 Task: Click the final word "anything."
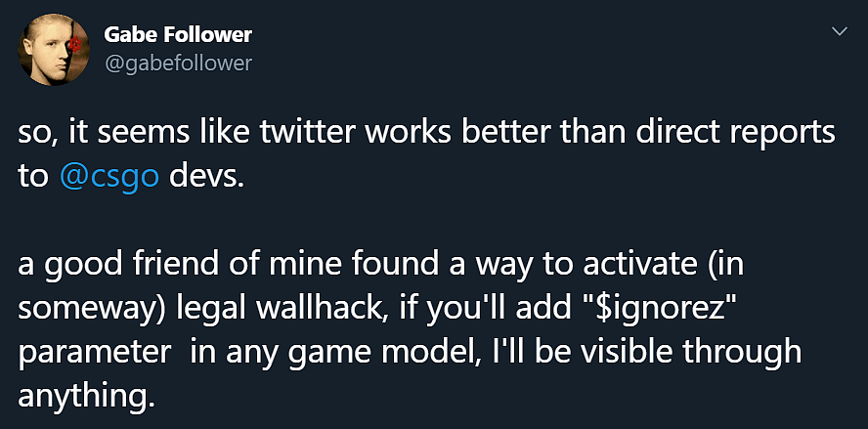click(x=85, y=398)
